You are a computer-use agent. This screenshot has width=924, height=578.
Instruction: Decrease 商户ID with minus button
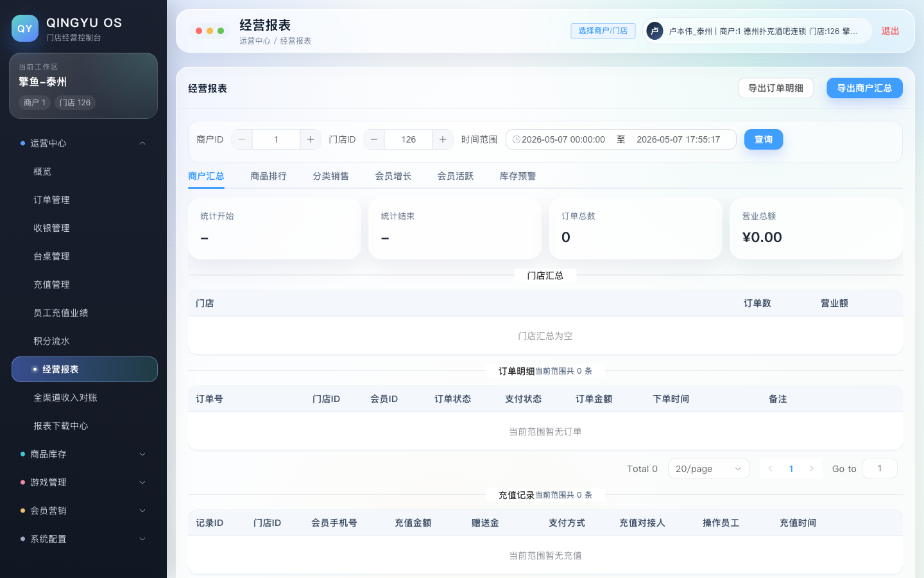point(242,139)
